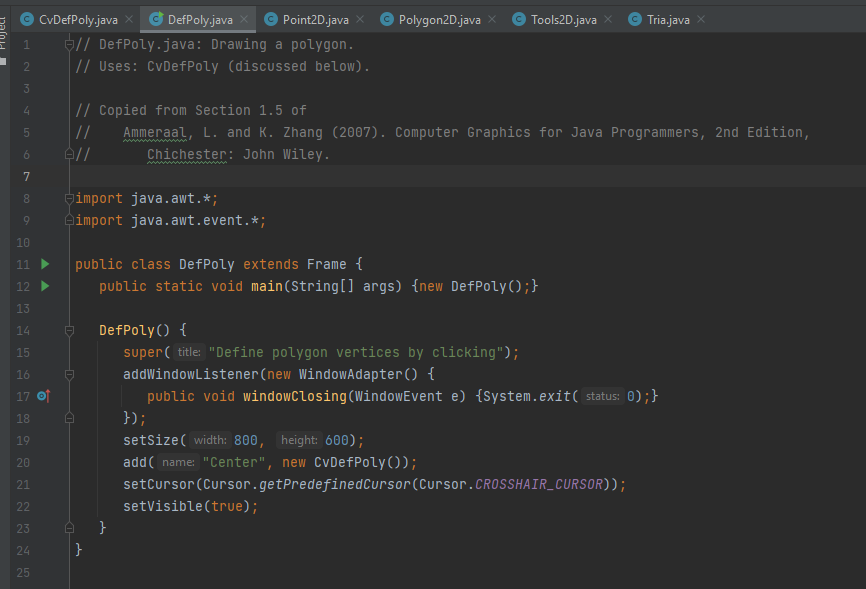Viewport: 866px width, 589px height.
Task: Run main method from line 12 gutter
Action: [45, 286]
